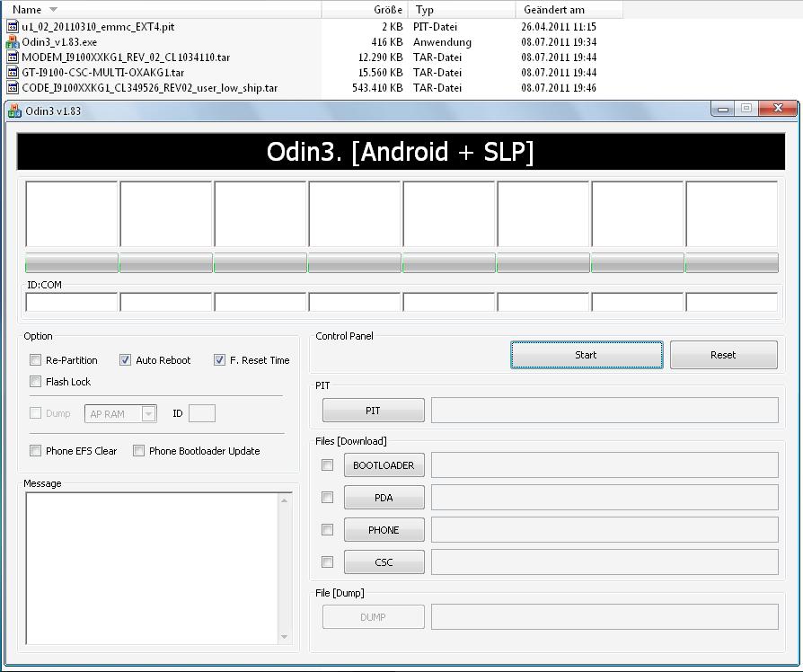Click the GT-I9100-CSC-MULTI-OXAKG1.tar file icon
The image size is (803, 672).
[13, 73]
